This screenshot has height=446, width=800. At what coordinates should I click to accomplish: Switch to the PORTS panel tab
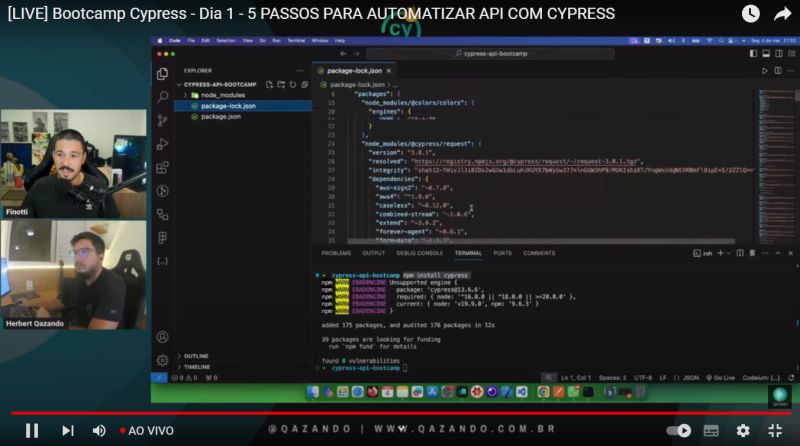click(502, 253)
